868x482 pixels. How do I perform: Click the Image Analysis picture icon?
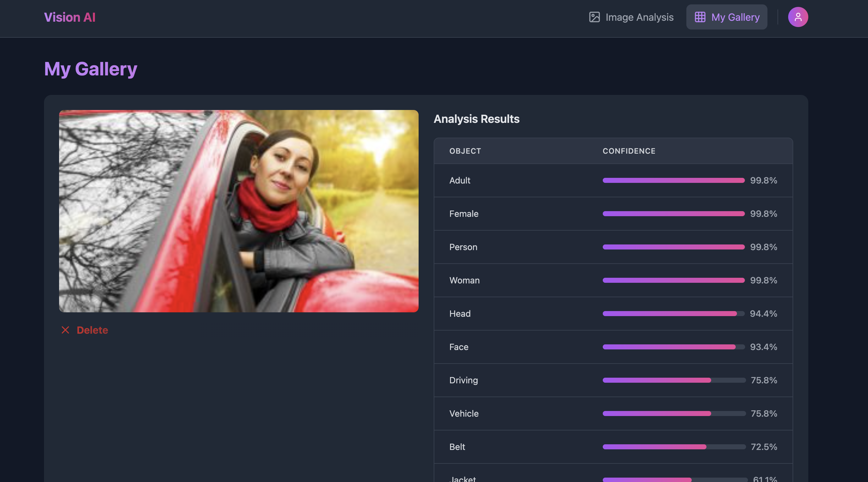[x=594, y=17]
